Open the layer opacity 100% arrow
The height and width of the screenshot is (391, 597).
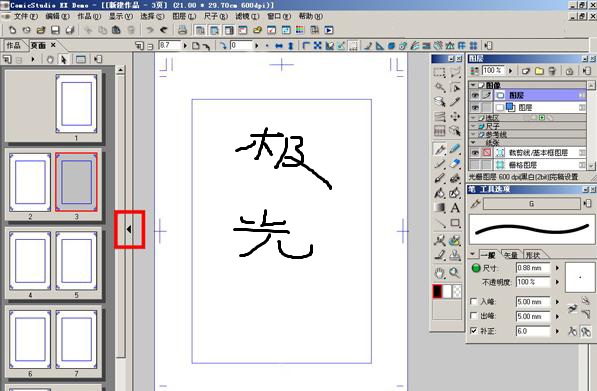pos(511,71)
